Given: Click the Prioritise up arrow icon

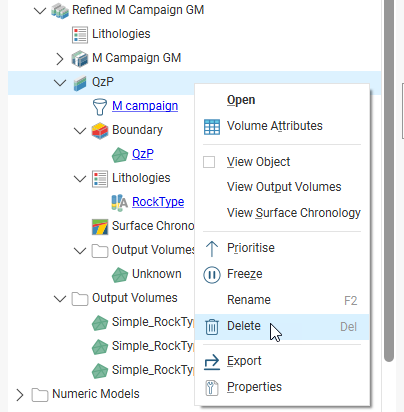Looking at the screenshot, I should 212,249.
